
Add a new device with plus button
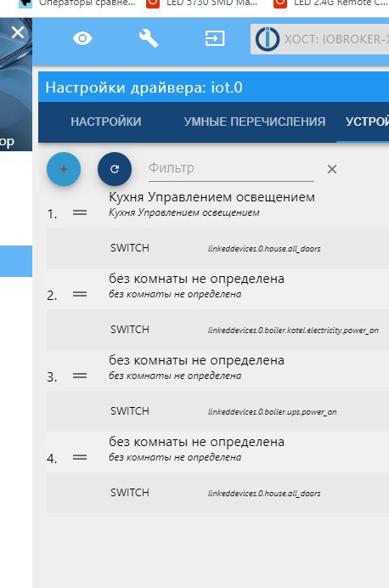pos(64,169)
